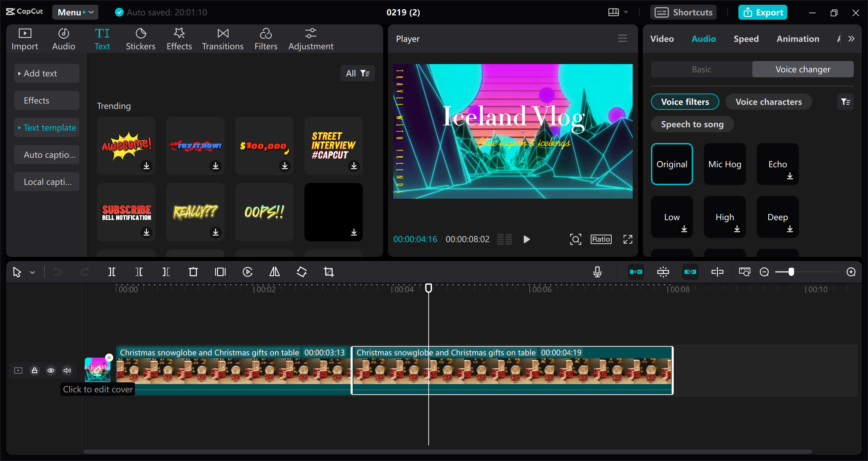Click the Export button
The height and width of the screenshot is (461, 868).
(x=763, y=12)
